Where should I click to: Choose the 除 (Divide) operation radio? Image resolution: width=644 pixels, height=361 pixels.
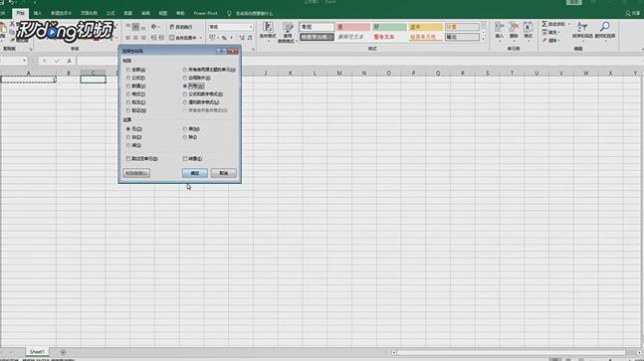pyautogui.click(x=190, y=137)
